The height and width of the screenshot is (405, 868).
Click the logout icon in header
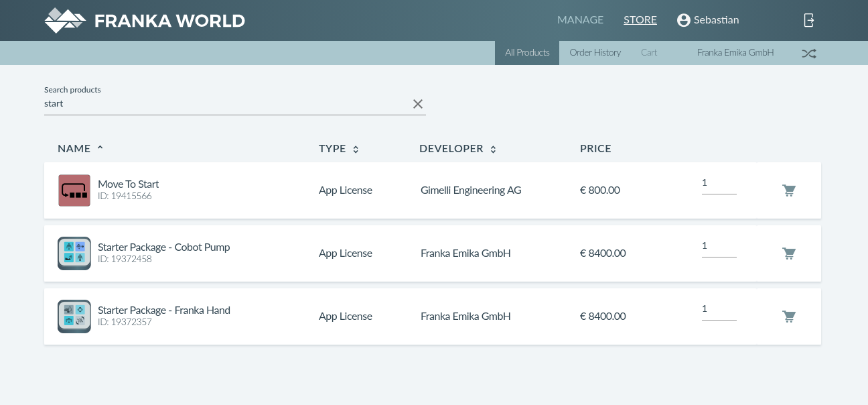coord(809,20)
